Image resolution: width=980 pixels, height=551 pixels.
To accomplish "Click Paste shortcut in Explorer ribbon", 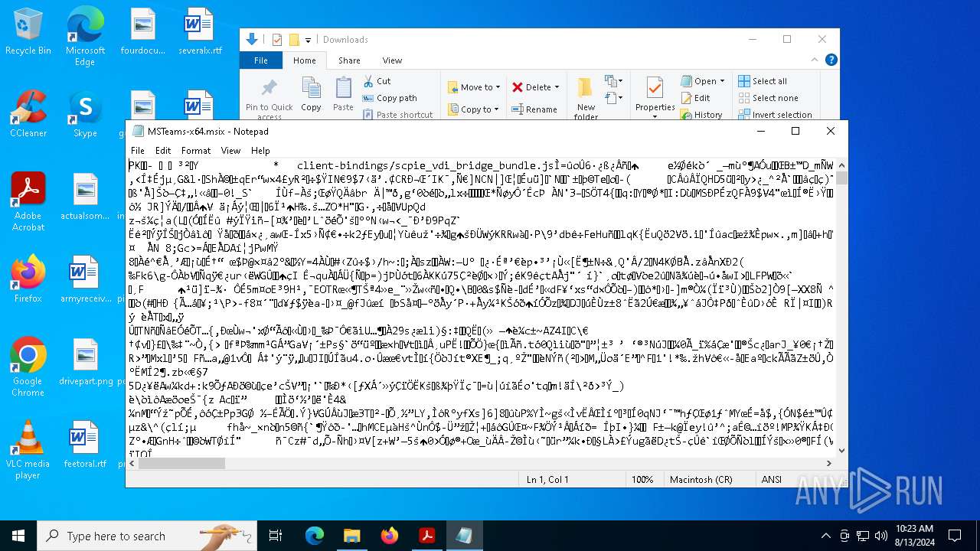I will (397, 115).
